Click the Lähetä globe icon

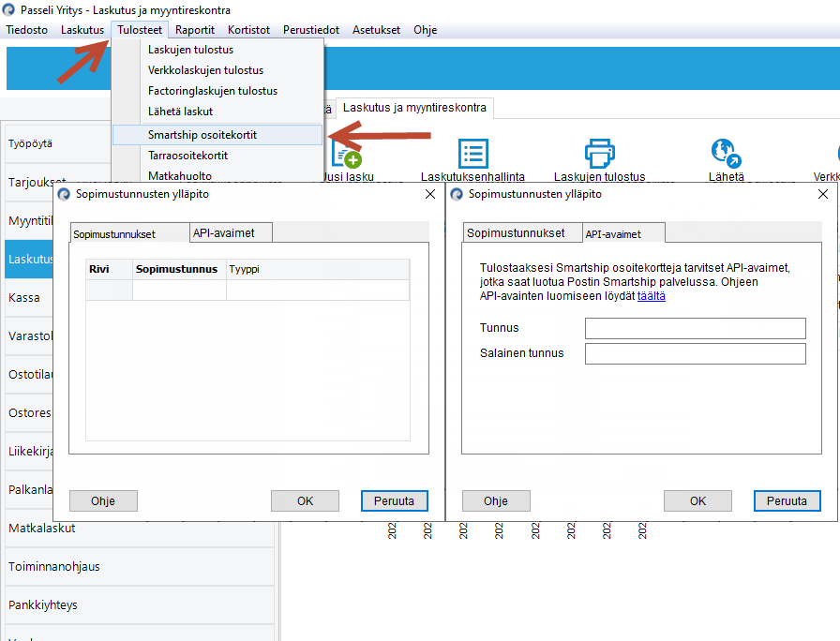pyautogui.click(x=726, y=154)
